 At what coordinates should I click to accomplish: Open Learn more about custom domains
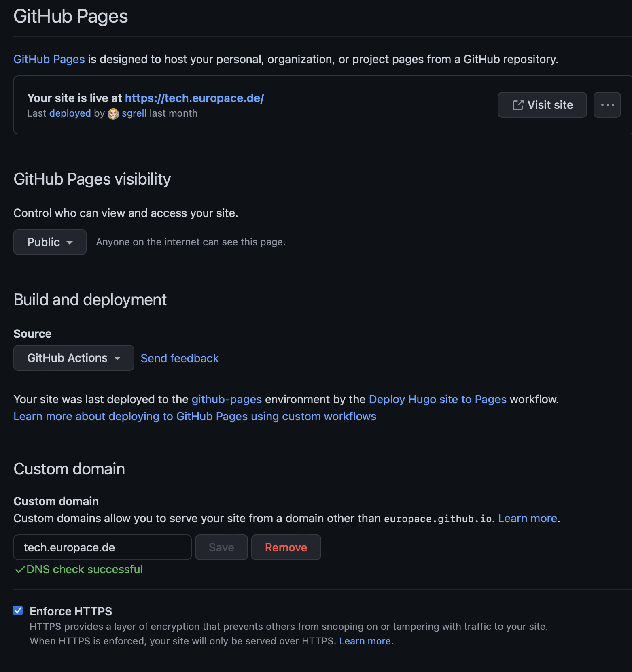[x=527, y=519]
